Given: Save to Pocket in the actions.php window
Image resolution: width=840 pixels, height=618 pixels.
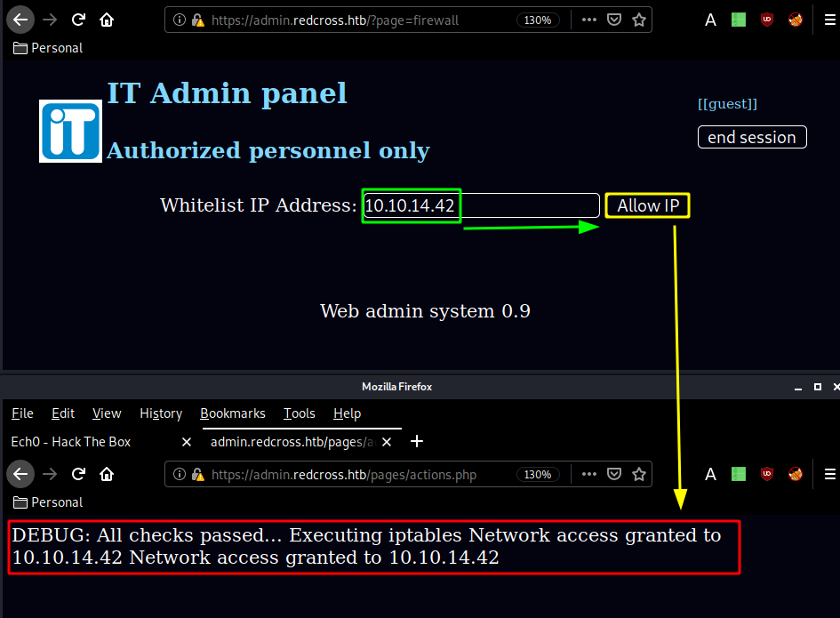Looking at the screenshot, I should click(614, 474).
